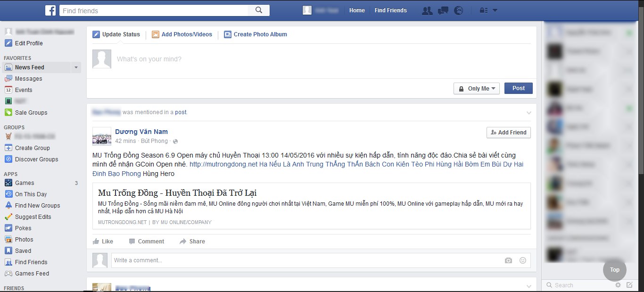644x292 pixels.
Task: Open Saved items in sidebar
Action: (23, 251)
